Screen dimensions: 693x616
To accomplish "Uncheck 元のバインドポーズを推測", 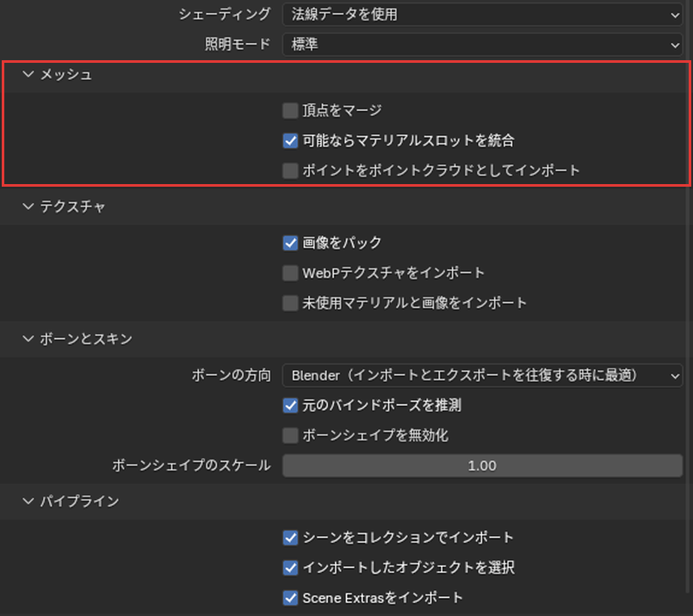I will (x=290, y=405).
